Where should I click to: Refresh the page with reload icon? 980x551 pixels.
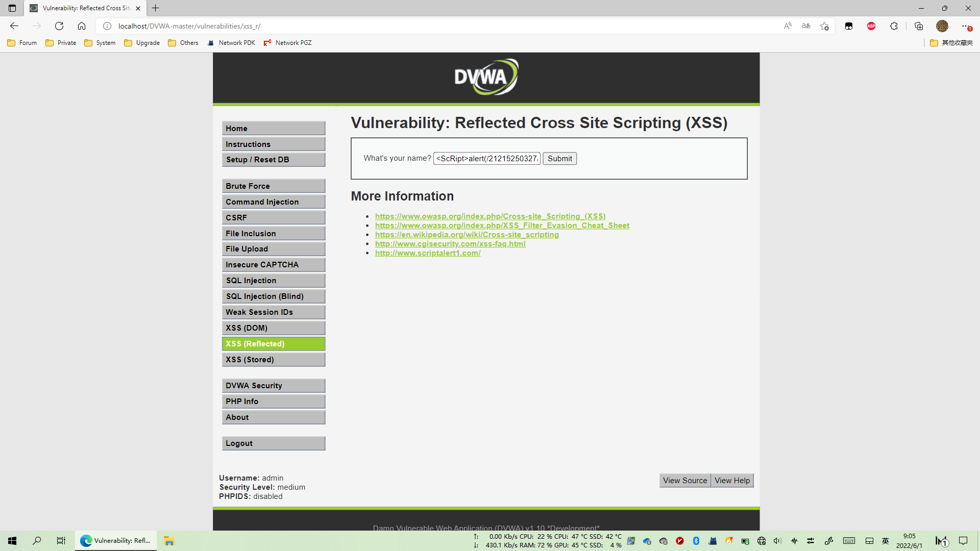[x=59, y=26]
